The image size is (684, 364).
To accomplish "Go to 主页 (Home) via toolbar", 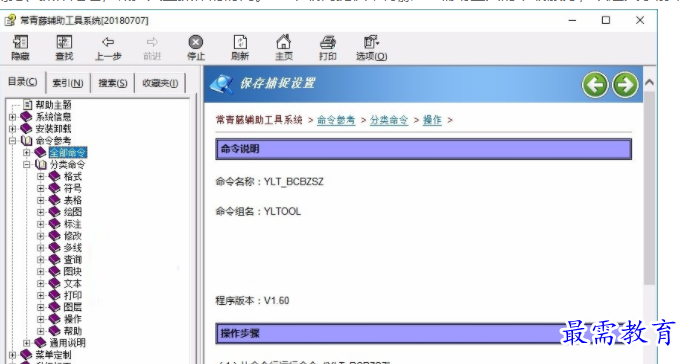I will click(x=284, y=48).
